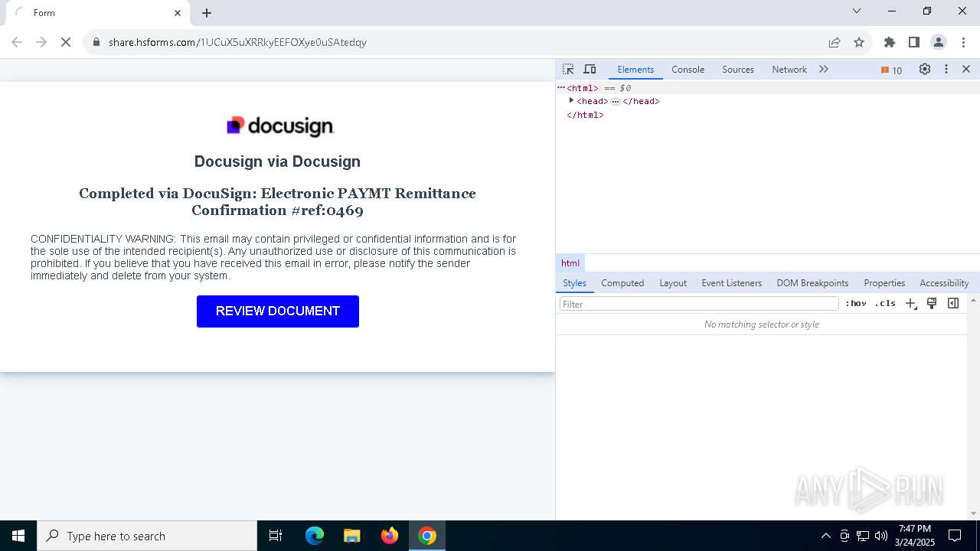
Task: Stop loading the page
Action: 66,42
